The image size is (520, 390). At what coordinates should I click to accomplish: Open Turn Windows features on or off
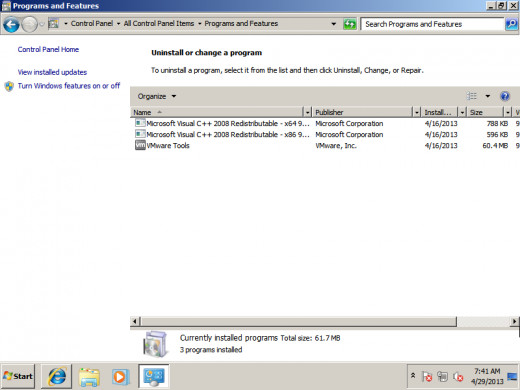coord(69,86)
